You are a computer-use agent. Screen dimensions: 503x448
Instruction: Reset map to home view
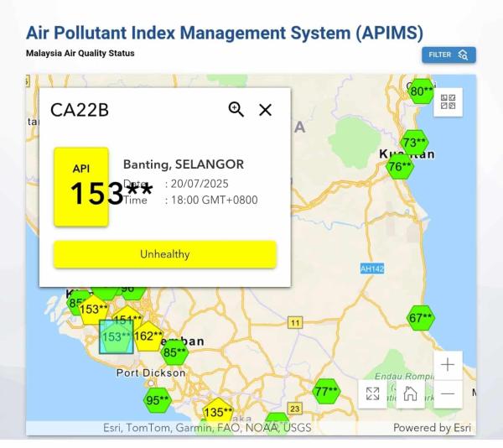[411, 394]
